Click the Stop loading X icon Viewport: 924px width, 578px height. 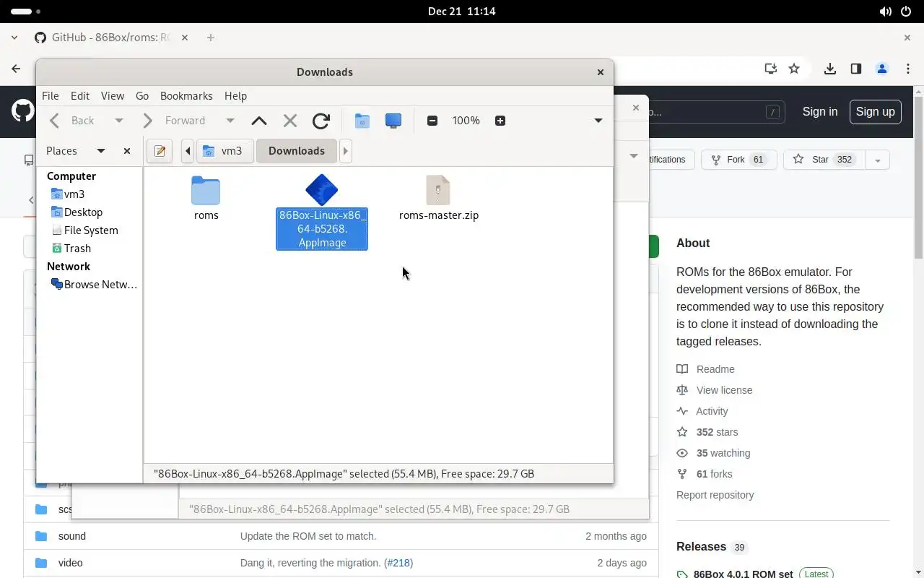290,121
